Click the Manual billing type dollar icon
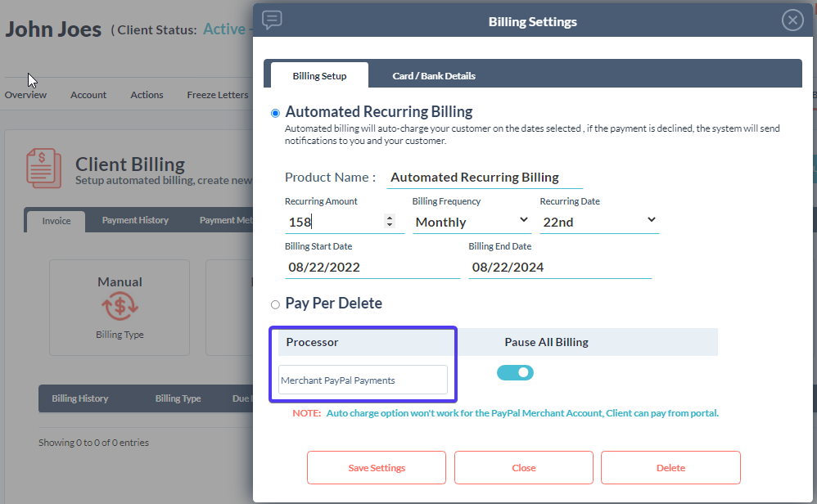817x504 pixels. pyautogui.click(x=120, y=308)
